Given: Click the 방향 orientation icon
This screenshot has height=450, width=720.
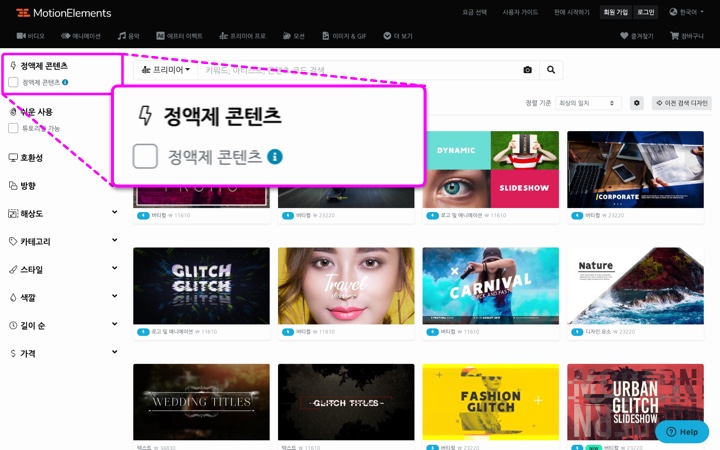Looking at the screenshot, I should pyautogui.click(x=13, y=186).
